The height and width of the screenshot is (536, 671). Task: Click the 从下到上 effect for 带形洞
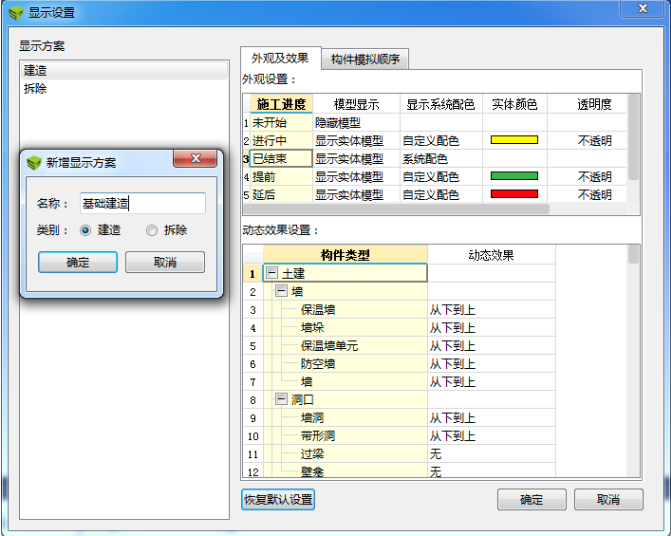491,435
